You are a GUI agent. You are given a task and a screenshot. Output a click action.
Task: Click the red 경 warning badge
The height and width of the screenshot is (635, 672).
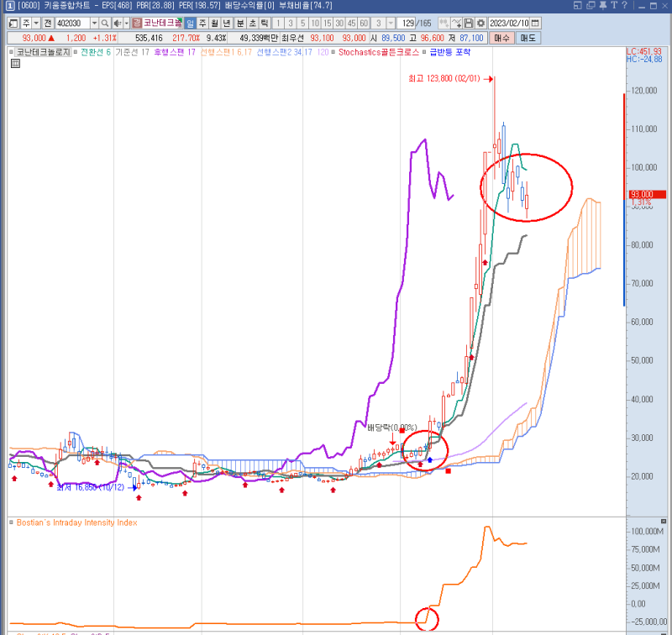pyautogui.click(x=137, y=24)
